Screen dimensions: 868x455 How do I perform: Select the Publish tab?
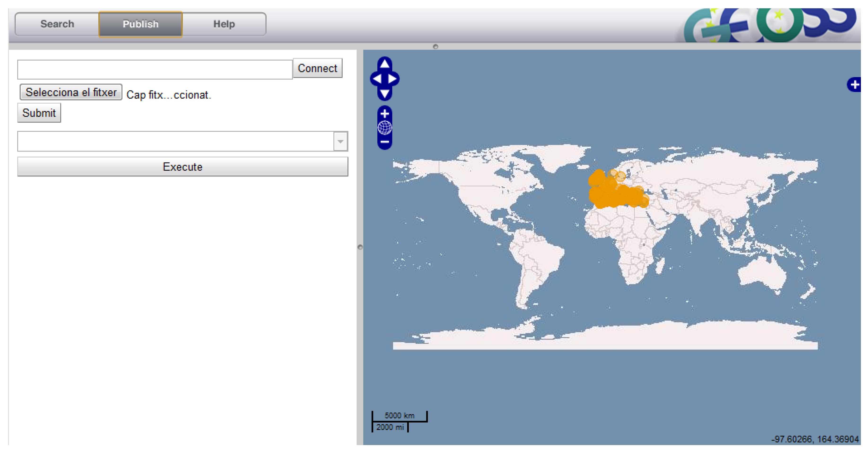(140, 24)
